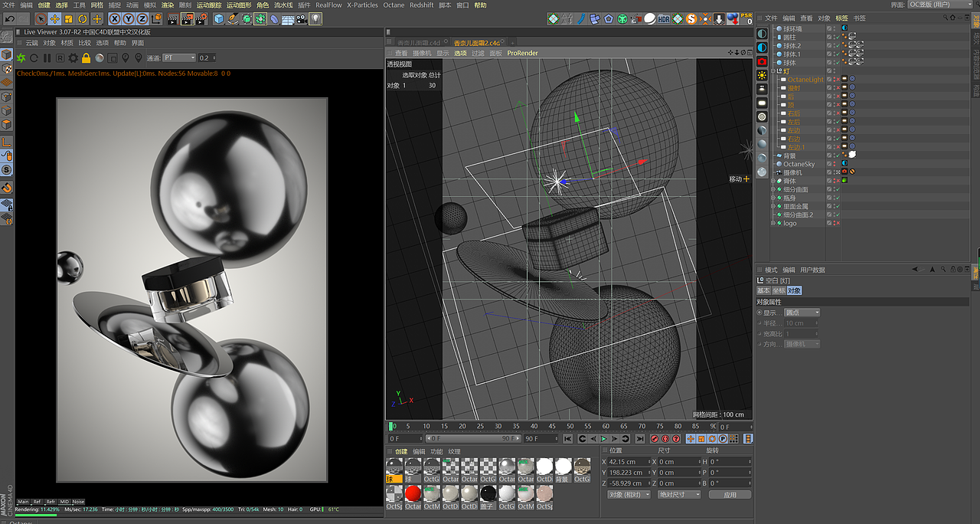Click frame 45 on timeline ruler

(552, 426)
